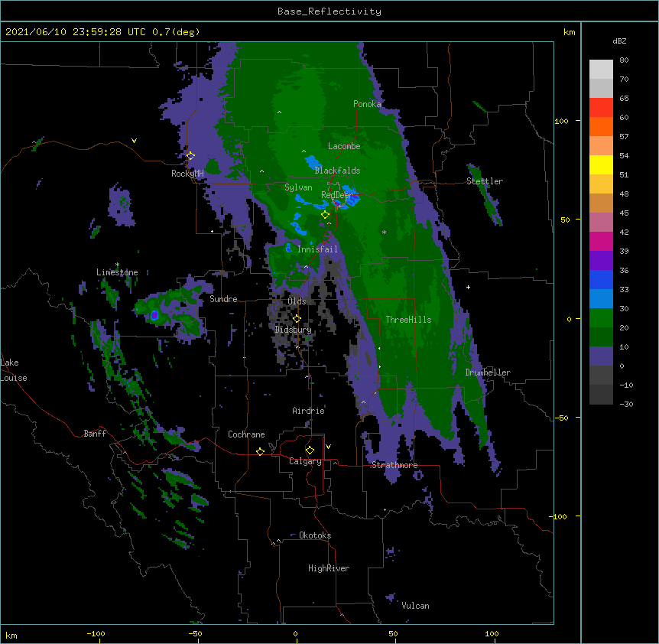Click the white cross marker north of Drumheller
The height and width of the screenshot is (644, 659).
pos(468,287)
